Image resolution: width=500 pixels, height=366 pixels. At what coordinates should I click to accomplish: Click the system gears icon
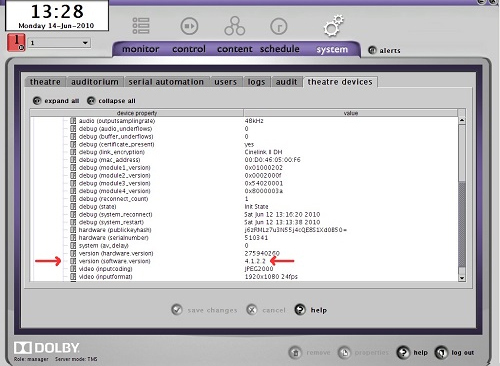pyautogui.click(x=333, y=25)
